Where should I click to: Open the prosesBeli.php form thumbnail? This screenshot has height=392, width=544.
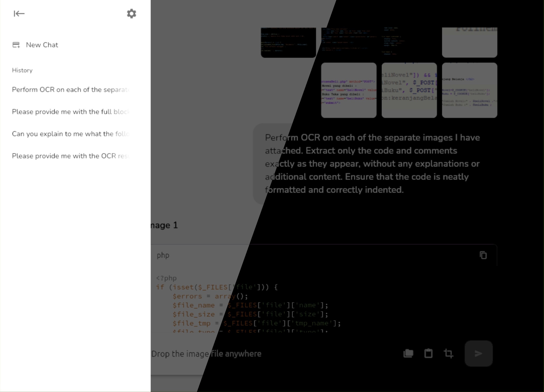pyautogui.click(x=349, y=90)
